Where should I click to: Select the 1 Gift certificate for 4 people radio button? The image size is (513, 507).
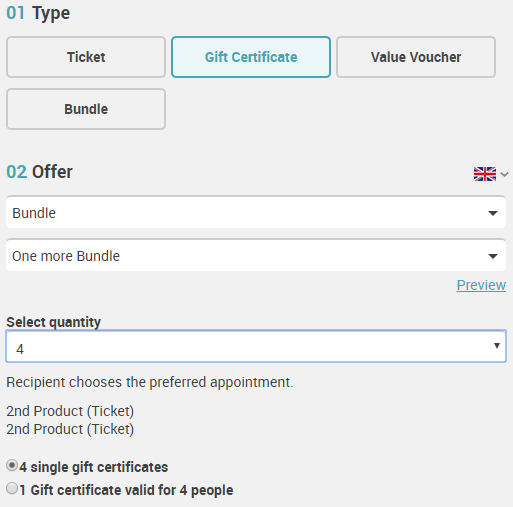(x=12, y=489)
